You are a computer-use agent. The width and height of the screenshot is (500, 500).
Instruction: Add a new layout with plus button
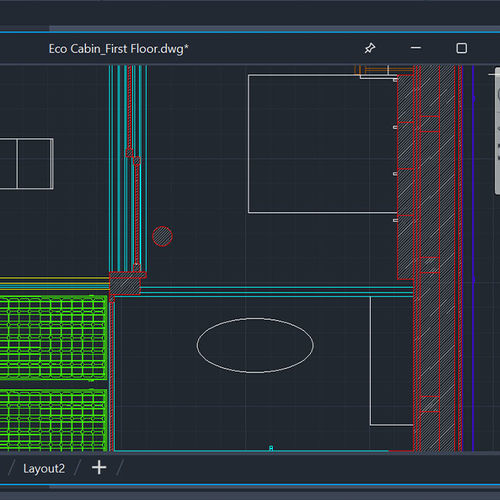[x=99, y=468]
